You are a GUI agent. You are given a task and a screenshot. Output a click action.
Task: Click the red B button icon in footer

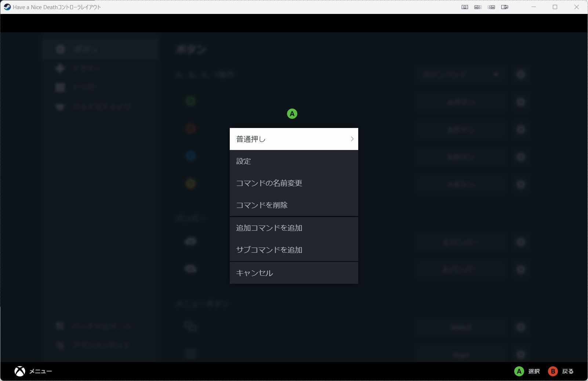coord(553,371)
